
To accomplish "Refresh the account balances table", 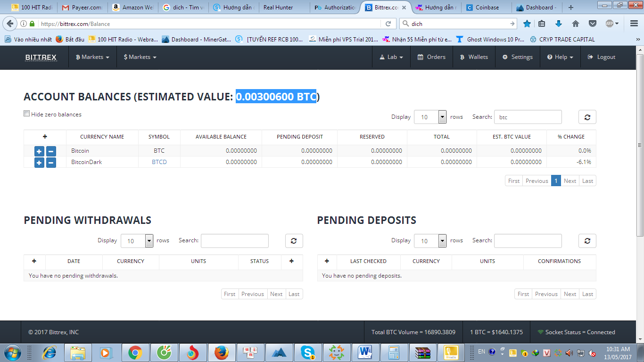I will 587,117.
